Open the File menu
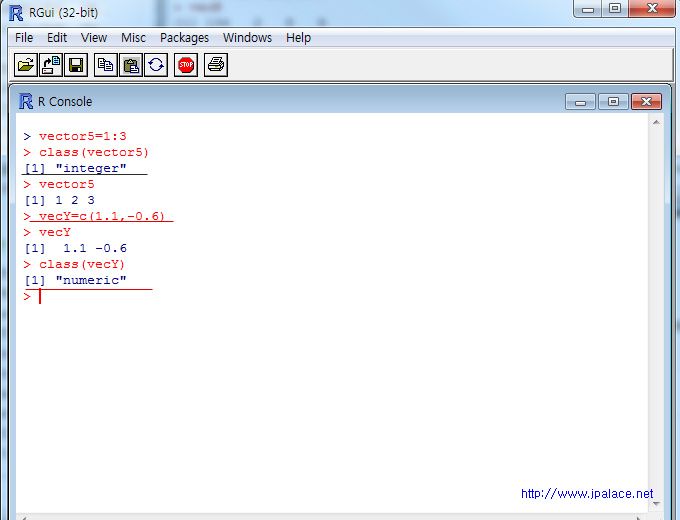The width and height of the screenshot is (680, 520). point(24,38)
